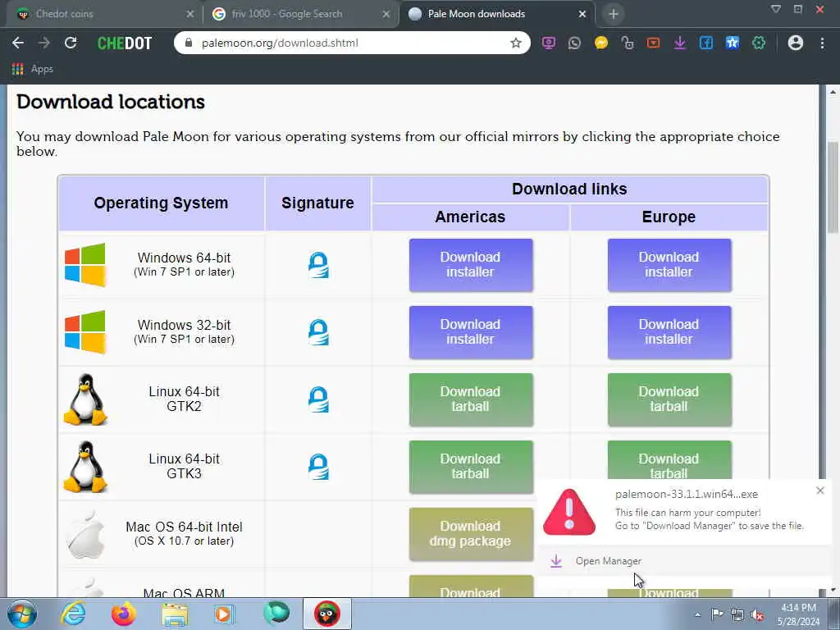Download Linux GTK2 tarball from Europe

(669, 399)
